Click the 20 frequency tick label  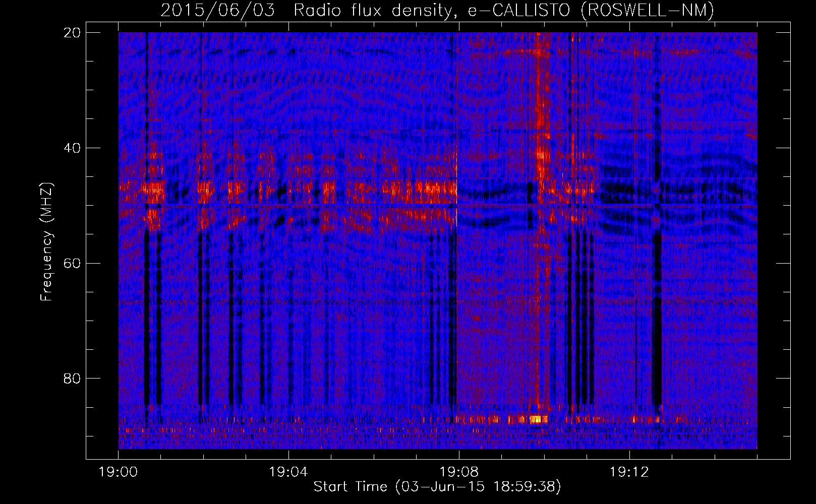pyautogui.click(x=72, y=33)
